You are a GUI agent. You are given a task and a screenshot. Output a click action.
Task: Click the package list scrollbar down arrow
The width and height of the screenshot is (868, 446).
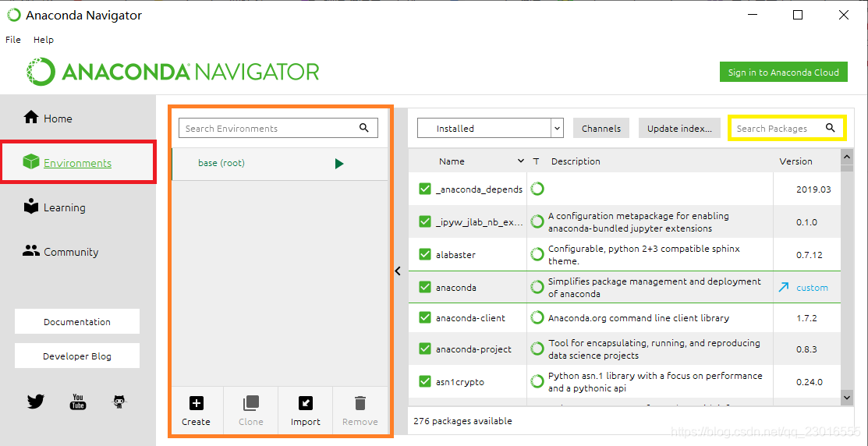click(847, 397)
